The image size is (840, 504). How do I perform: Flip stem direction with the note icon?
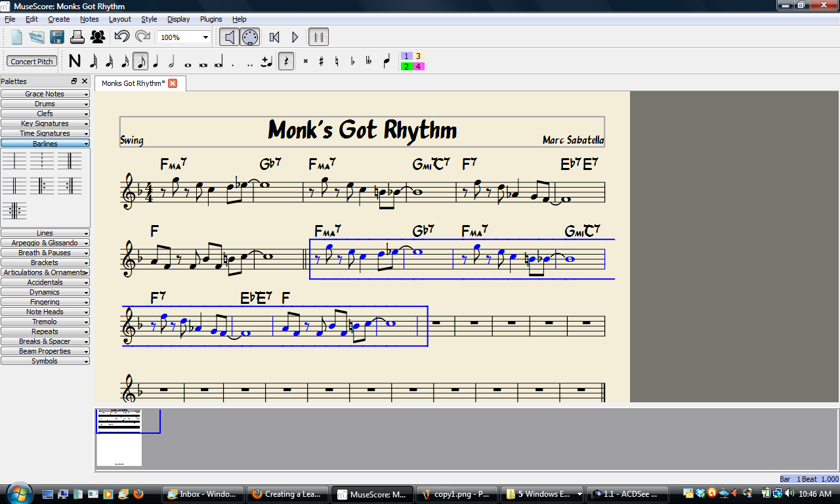tap(387, 62)
